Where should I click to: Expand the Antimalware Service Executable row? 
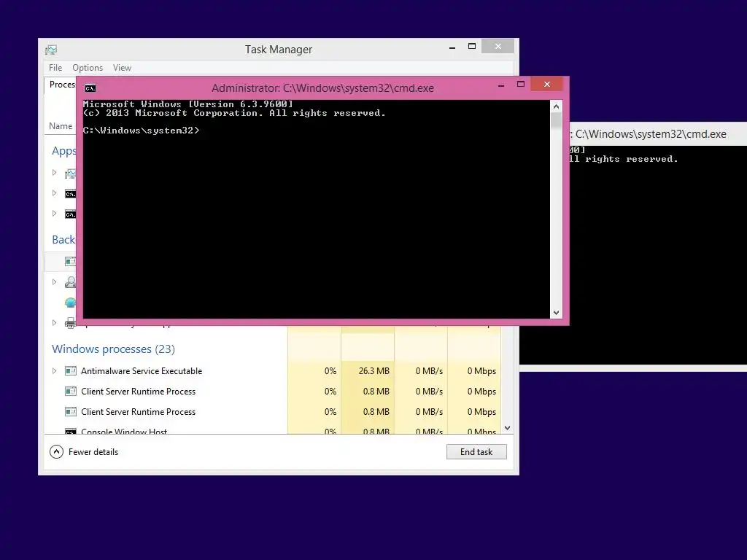coord(54,370)
